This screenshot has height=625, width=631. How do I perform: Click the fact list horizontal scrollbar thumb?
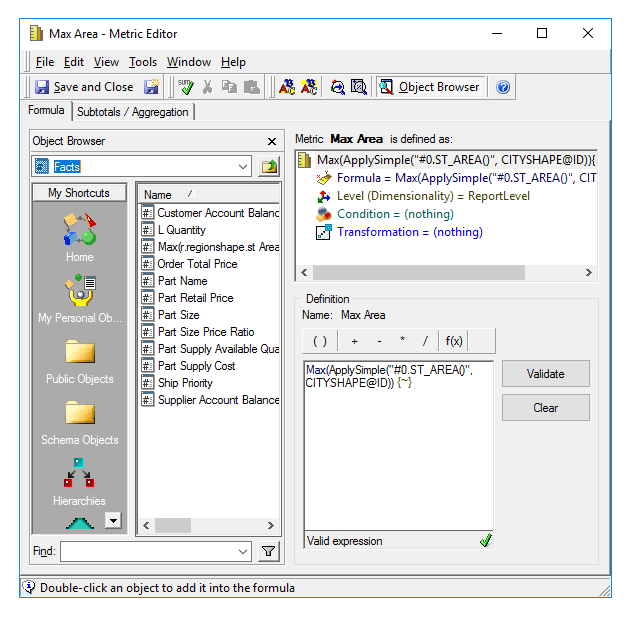173,525
